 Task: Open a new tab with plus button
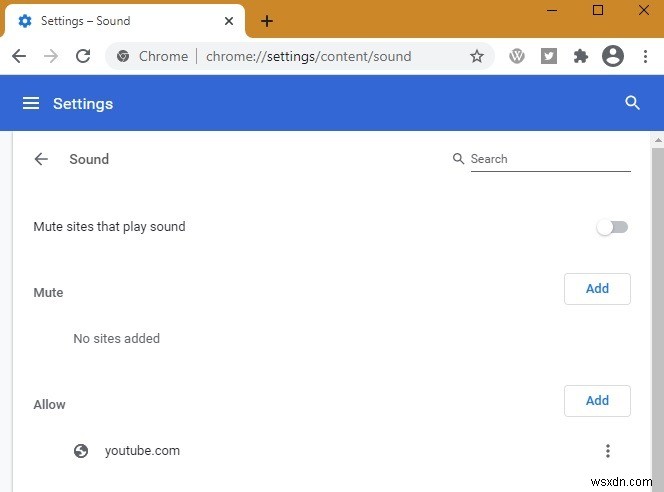click(x=267, y=21)
